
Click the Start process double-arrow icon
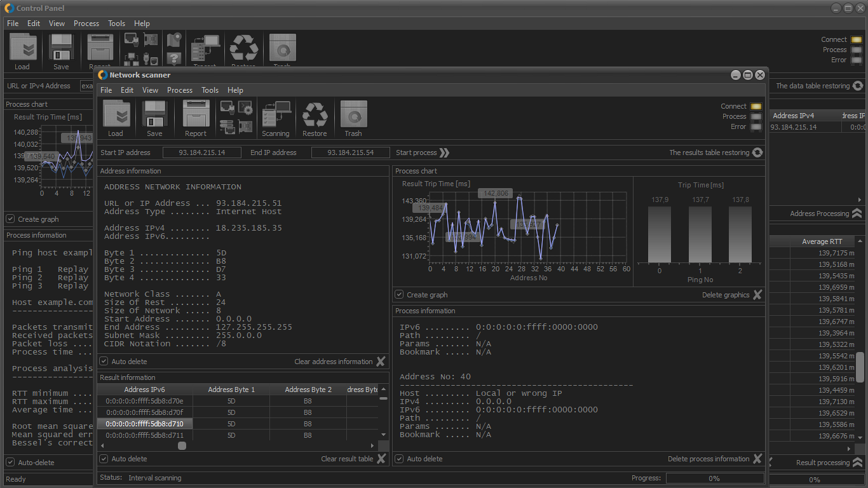[444, 152]
